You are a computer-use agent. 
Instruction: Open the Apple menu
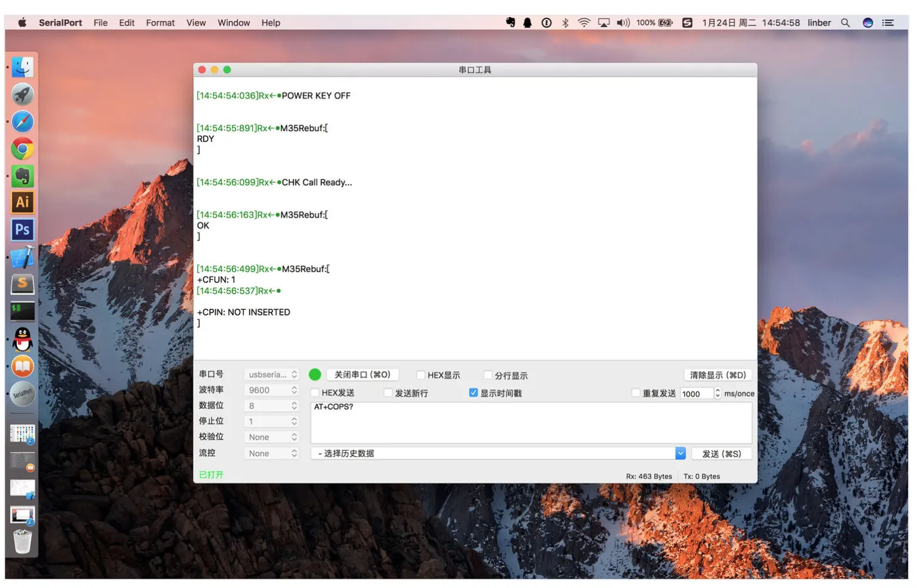[22, 22]
